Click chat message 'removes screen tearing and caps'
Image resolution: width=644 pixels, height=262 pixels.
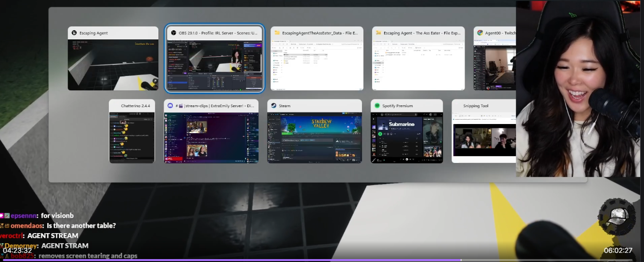pyautogui.click(x=88, y=256)
